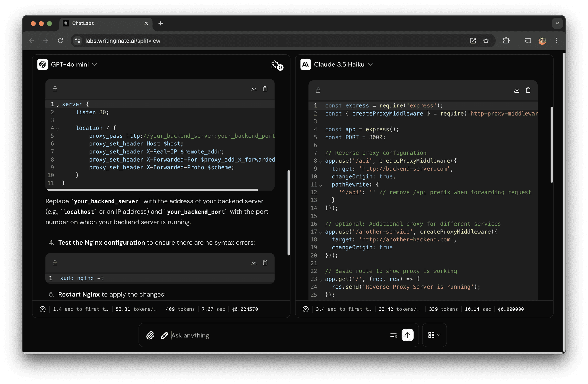This screenshot has width=588, height=384.
Task: Click the address bar URL labs.writingmate.ai/splitview
Action: [x=123, y=41]
